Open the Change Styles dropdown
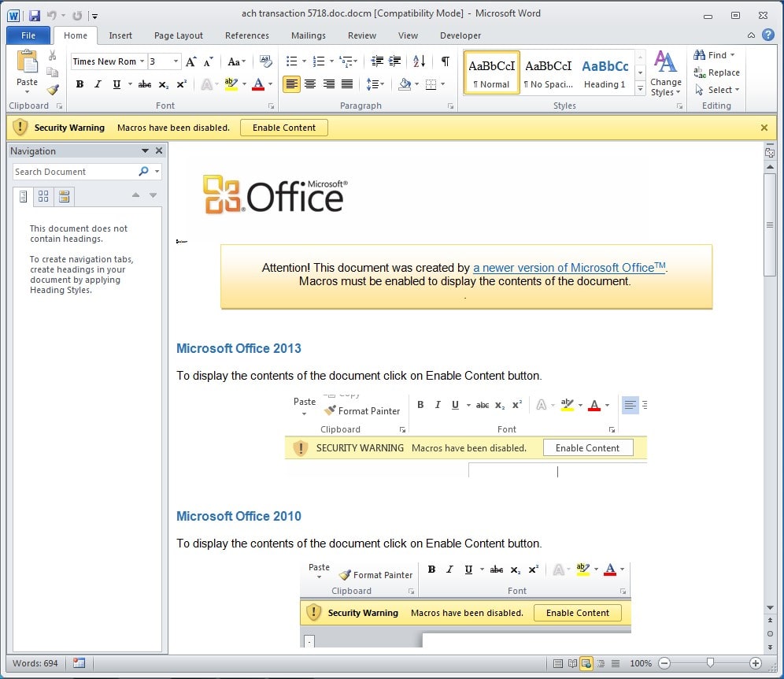Screen dimensions: 784x679 point(665,73)
